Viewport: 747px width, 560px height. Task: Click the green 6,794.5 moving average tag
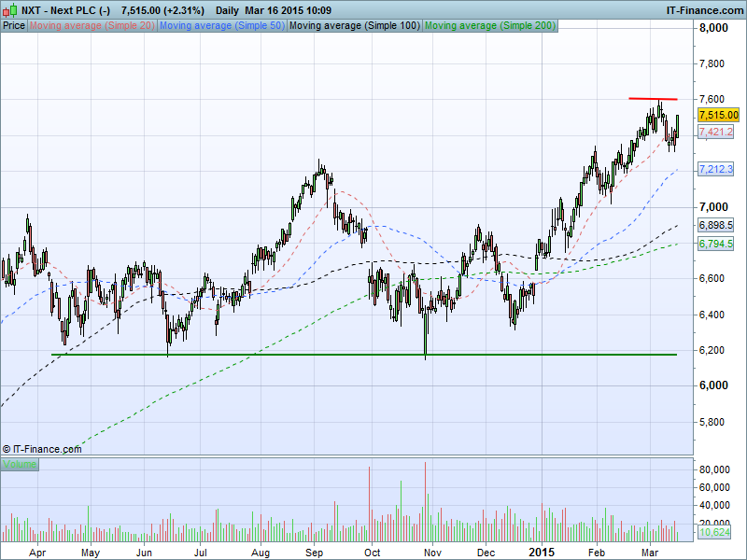point(715,244)
